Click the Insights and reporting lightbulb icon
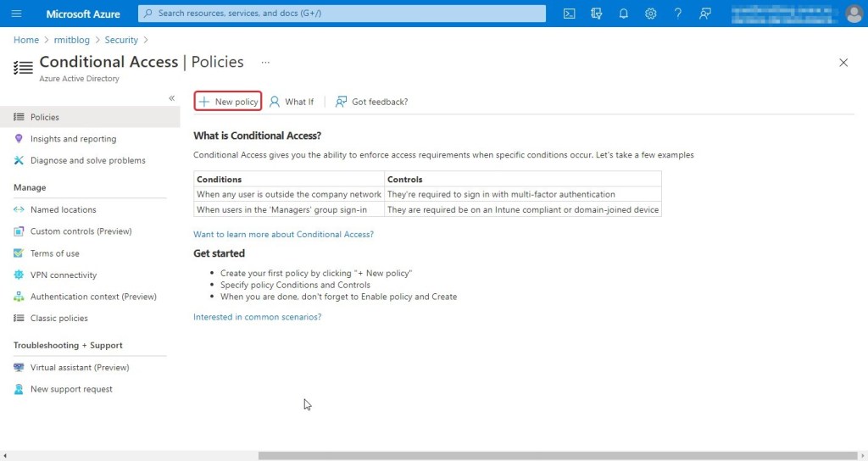Screen dimensions: 868x461 (x=19, y=138)
